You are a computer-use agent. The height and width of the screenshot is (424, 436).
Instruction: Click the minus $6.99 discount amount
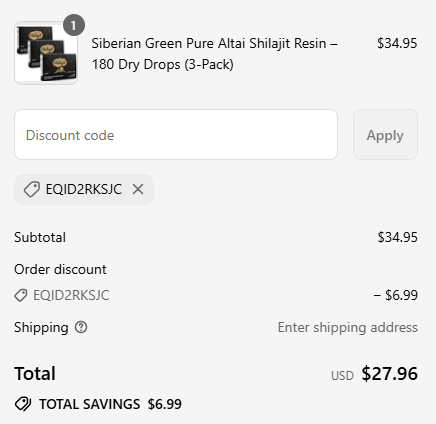[396, 295]
